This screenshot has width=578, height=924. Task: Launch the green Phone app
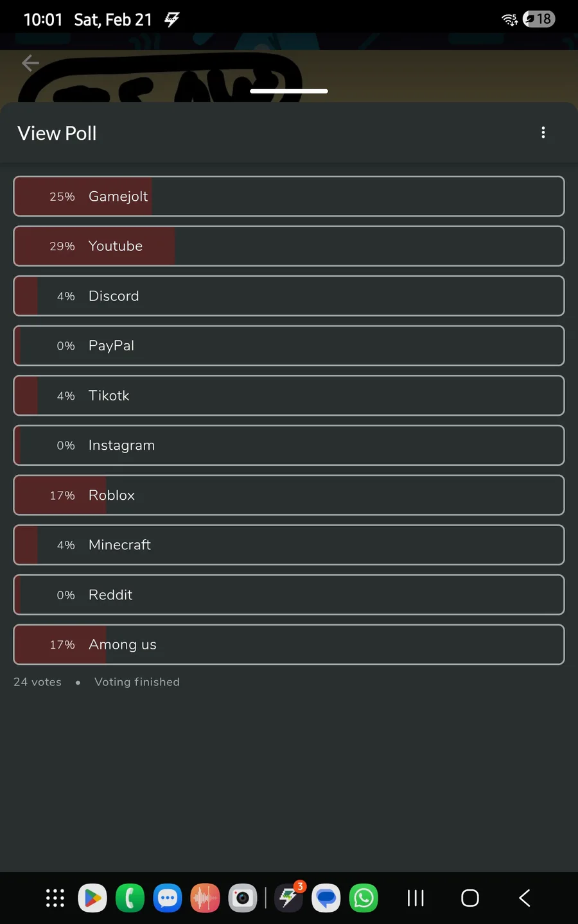pyautogui.click(x=130, y=898)
